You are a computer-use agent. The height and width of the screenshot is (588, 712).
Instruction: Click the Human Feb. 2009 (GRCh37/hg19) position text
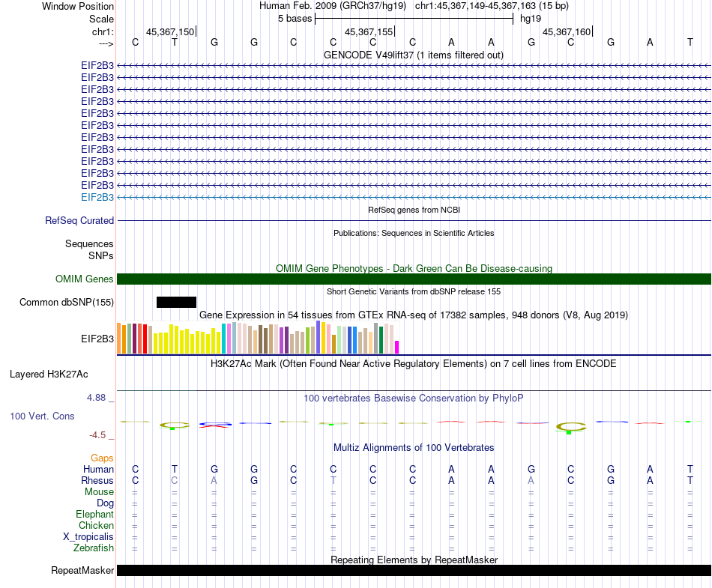332,6
